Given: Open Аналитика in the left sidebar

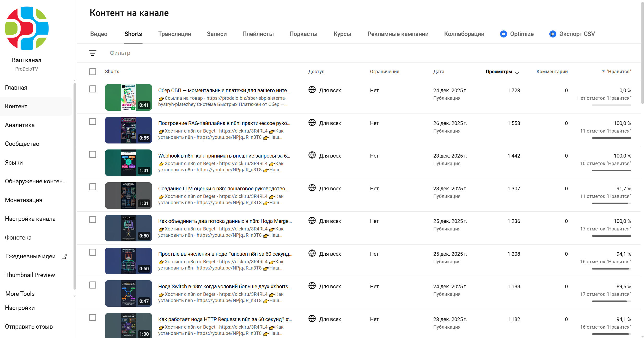Looking at the screenshot, I should [x=20, y=125].
